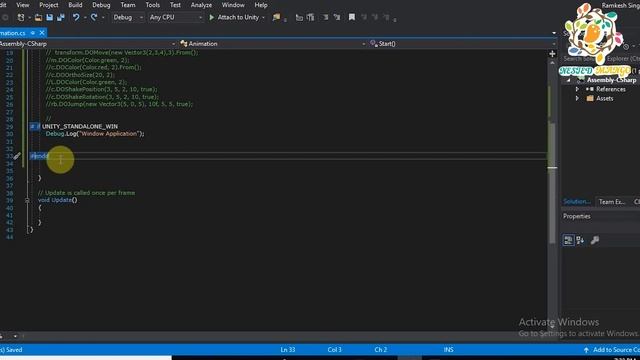Click the Col 3 status bar indicator
Screen dimensions: 640x360
pyautogui.click(x=335, y=350)
